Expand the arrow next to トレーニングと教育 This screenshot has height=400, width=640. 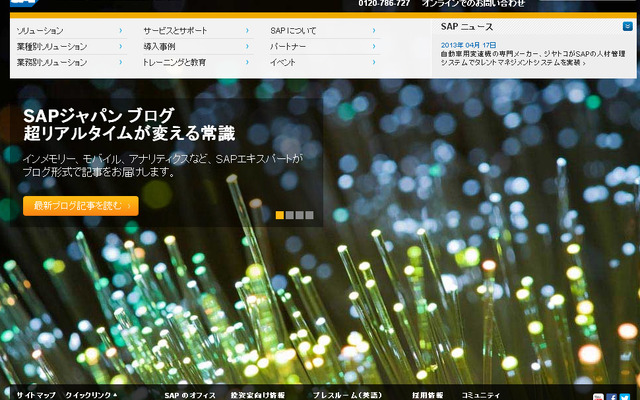(247, 62)
